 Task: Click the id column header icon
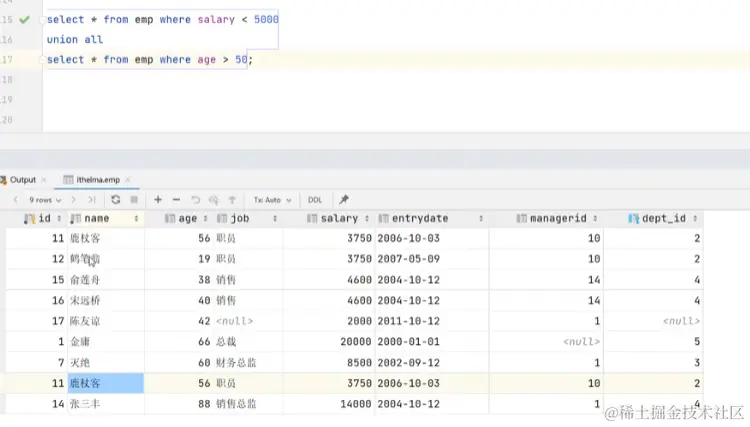29,219
